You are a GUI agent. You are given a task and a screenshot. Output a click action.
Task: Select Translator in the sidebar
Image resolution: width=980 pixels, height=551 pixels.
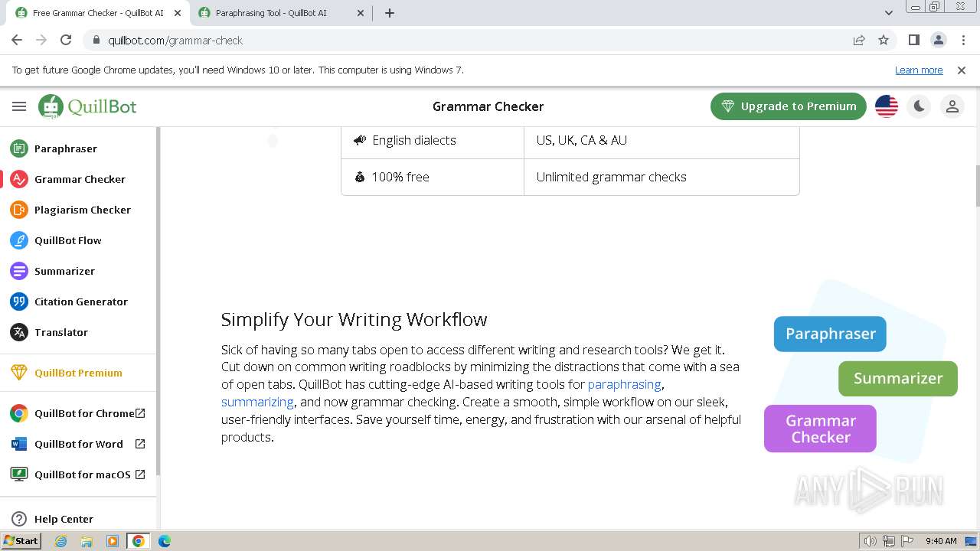pos(61,332)
